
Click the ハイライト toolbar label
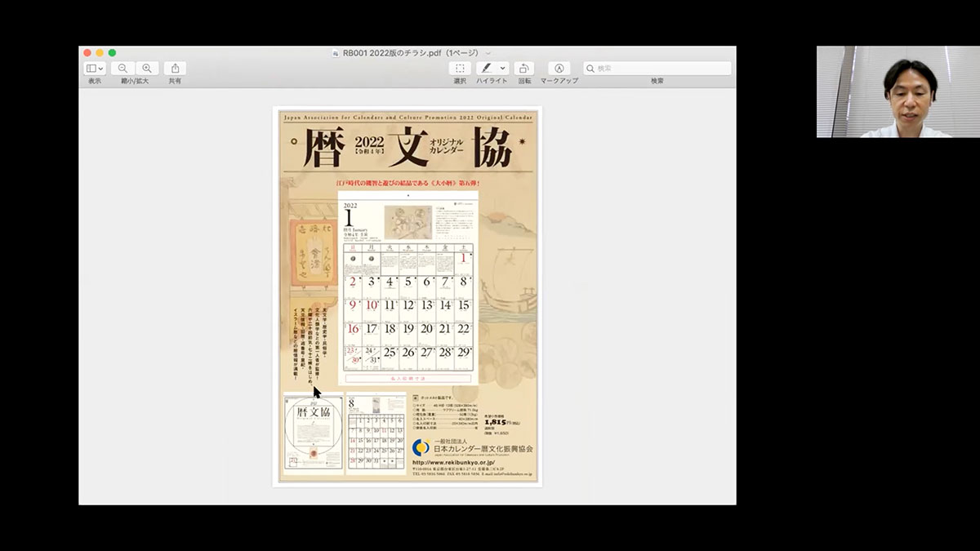pos(492,82)
